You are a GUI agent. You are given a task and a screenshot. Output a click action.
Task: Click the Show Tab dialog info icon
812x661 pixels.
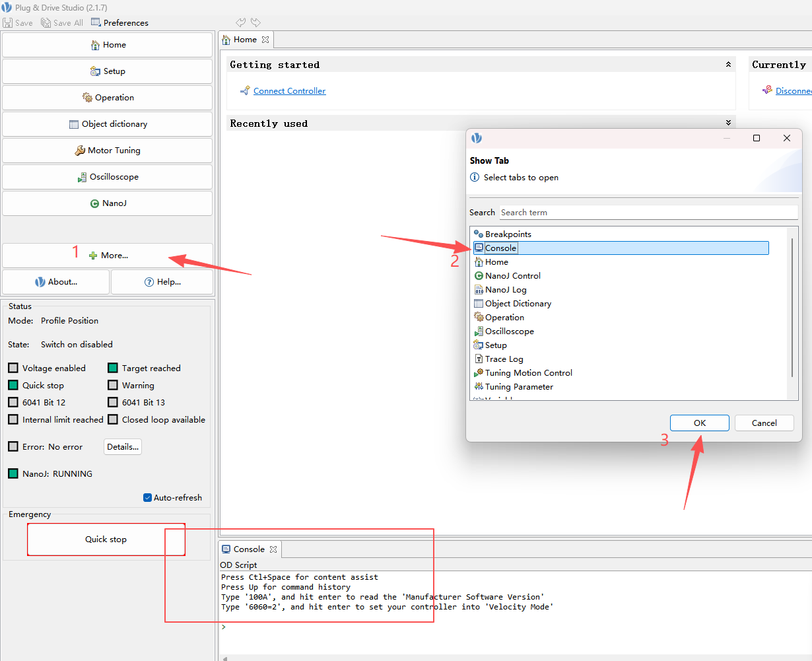(475, 177)
